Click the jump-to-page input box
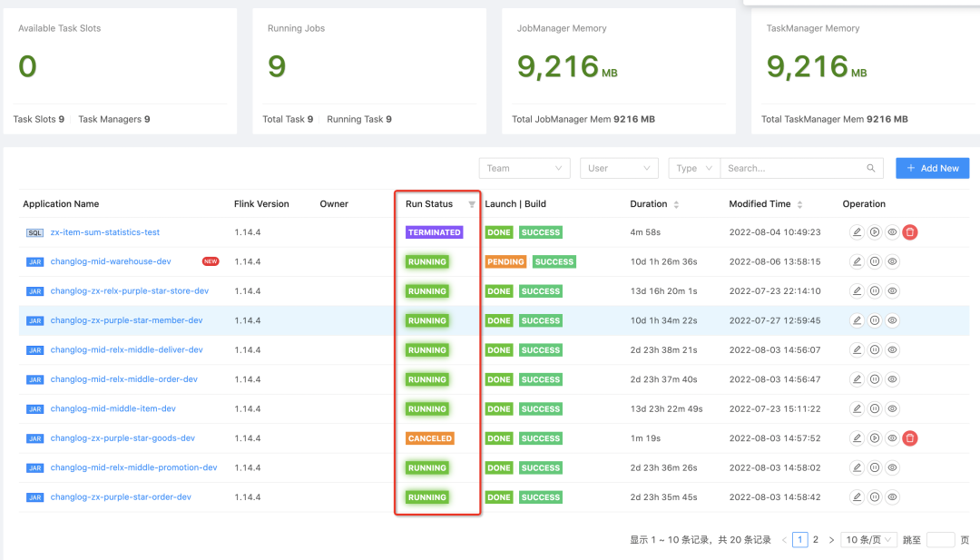 940,540
